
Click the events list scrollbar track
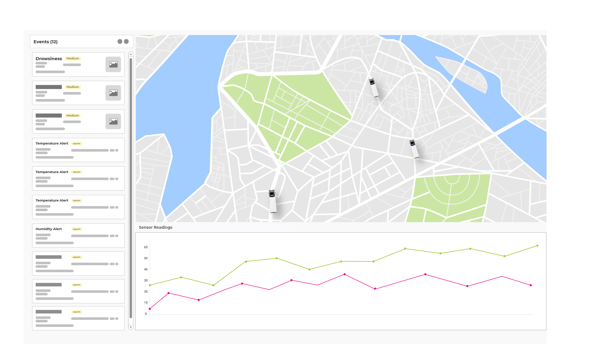click(131, 189)
